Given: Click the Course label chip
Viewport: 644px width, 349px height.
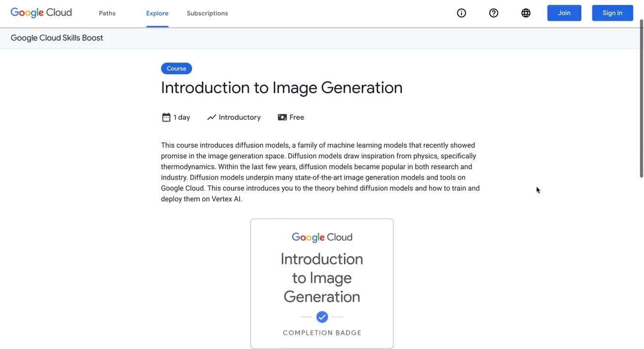Looking at the screenshot, I should 177,68.
